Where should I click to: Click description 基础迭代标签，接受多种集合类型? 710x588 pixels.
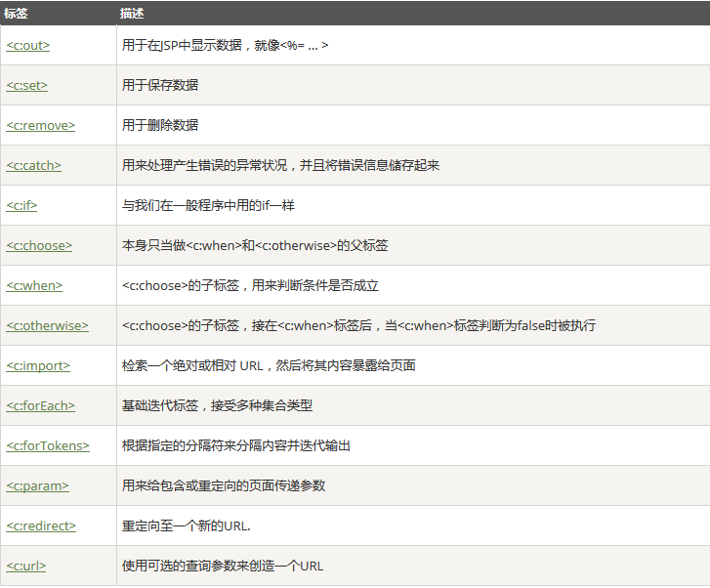pos(218,405)
